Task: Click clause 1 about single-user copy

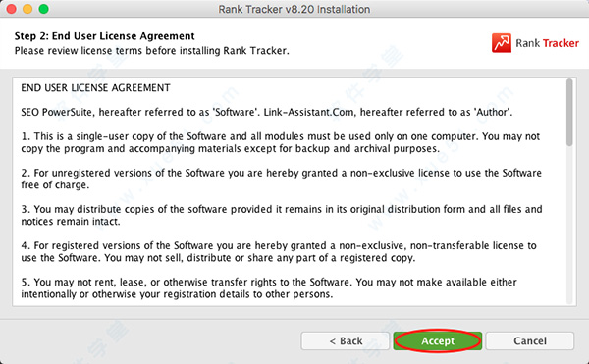Action: pos(281,142)
